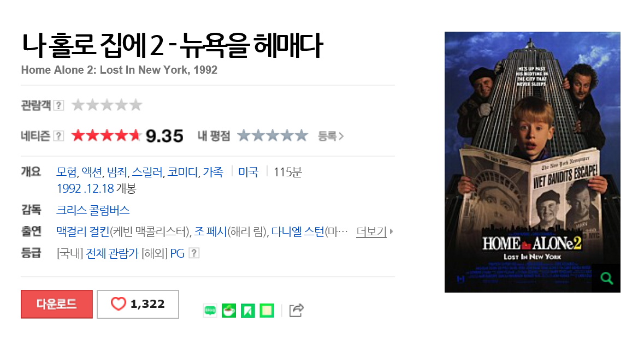Open the external share arrow icon

pos(296,310)
